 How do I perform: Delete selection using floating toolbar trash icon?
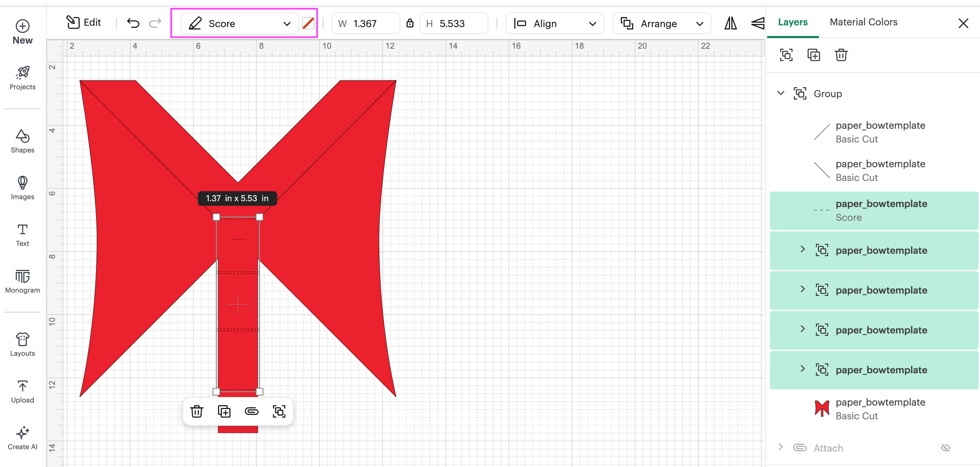[x=196, y=411]
